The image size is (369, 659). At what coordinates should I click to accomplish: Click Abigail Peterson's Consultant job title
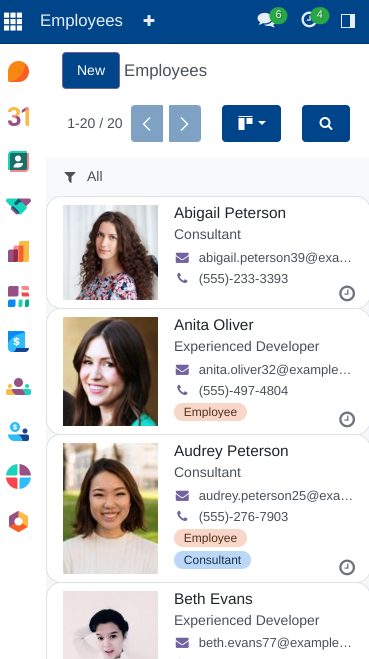[208, 234]
